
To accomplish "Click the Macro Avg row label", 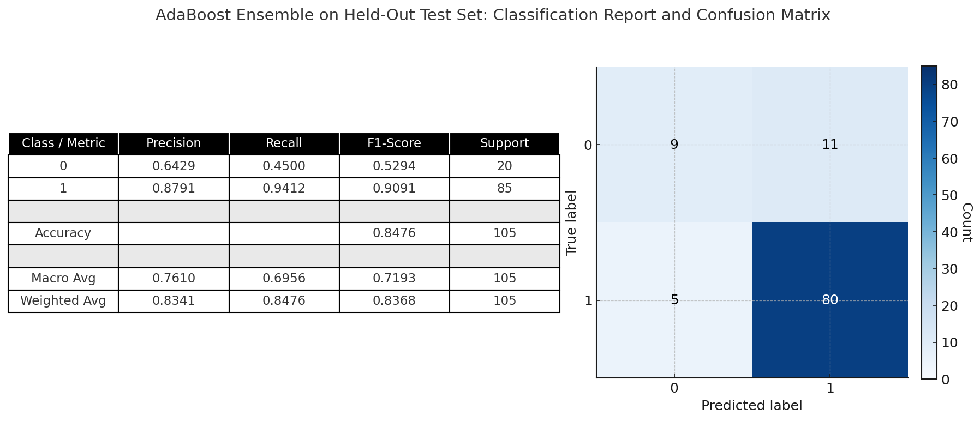I will (x=63, y=279).
